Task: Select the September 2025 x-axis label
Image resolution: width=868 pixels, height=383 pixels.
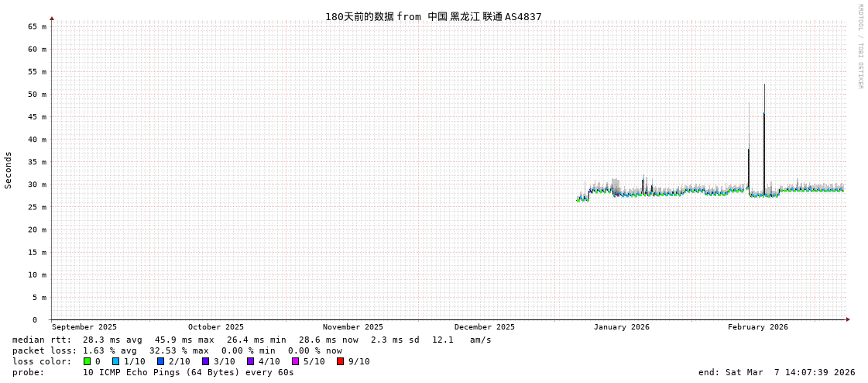Action: [84, 327]
